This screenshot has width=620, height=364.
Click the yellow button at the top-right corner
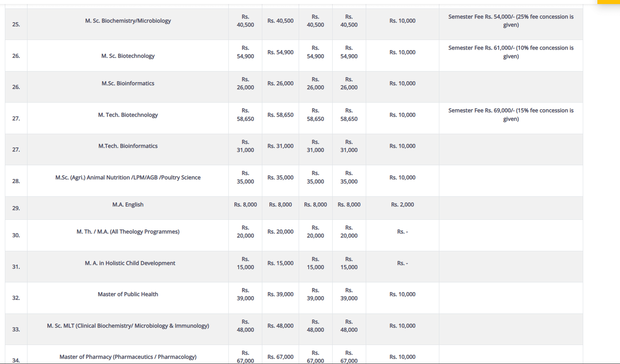[608, 2]
